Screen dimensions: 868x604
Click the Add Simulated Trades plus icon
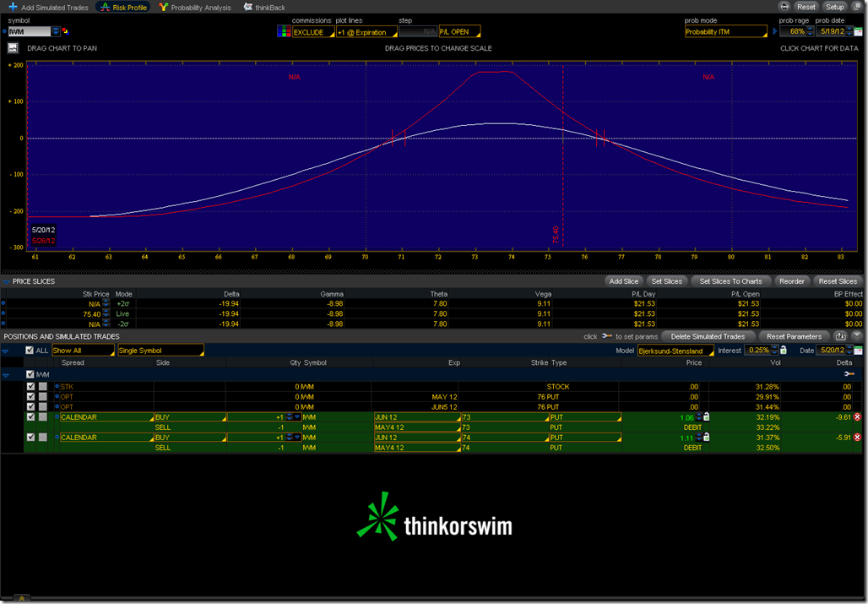(13, 7)
